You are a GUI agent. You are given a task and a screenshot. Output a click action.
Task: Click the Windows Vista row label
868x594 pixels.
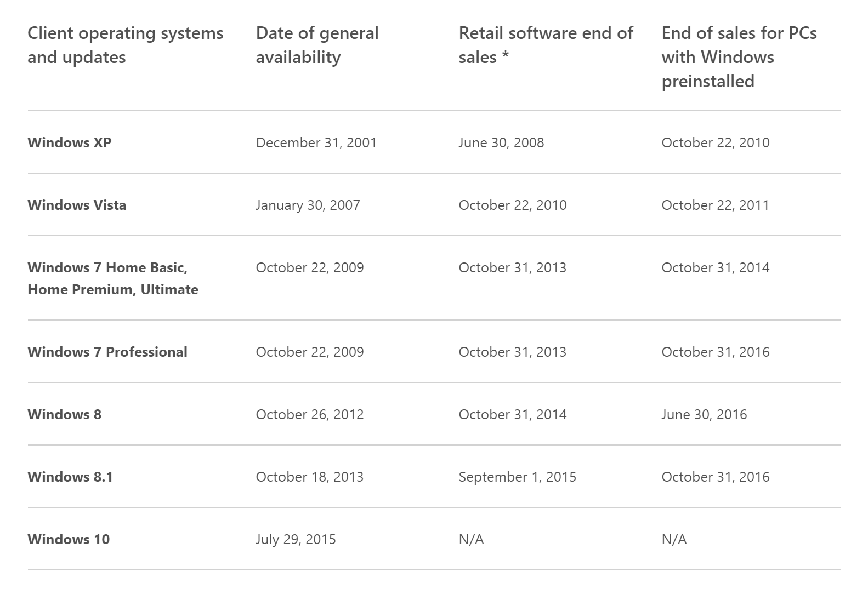77,205
